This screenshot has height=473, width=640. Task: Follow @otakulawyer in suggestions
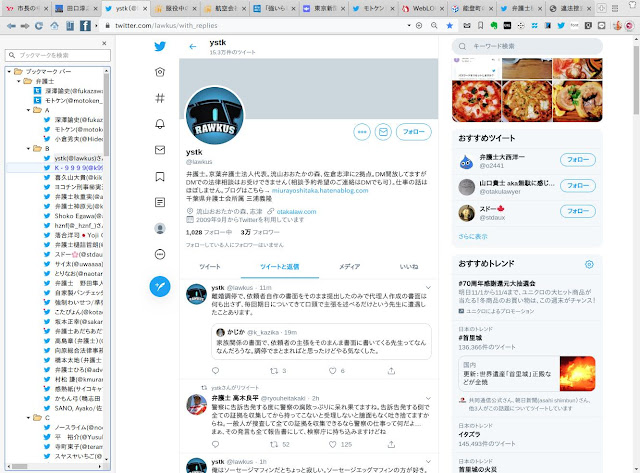click(578, 186)
